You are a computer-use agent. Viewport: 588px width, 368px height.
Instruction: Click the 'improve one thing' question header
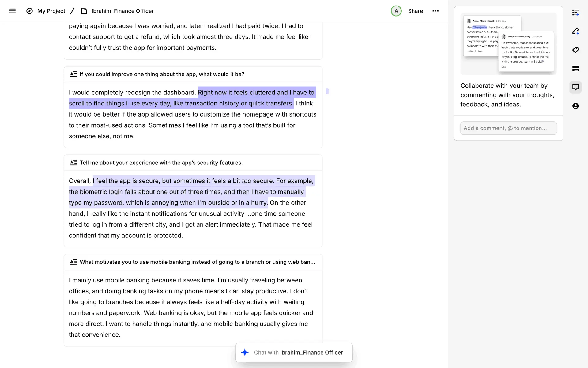[162, 74]
